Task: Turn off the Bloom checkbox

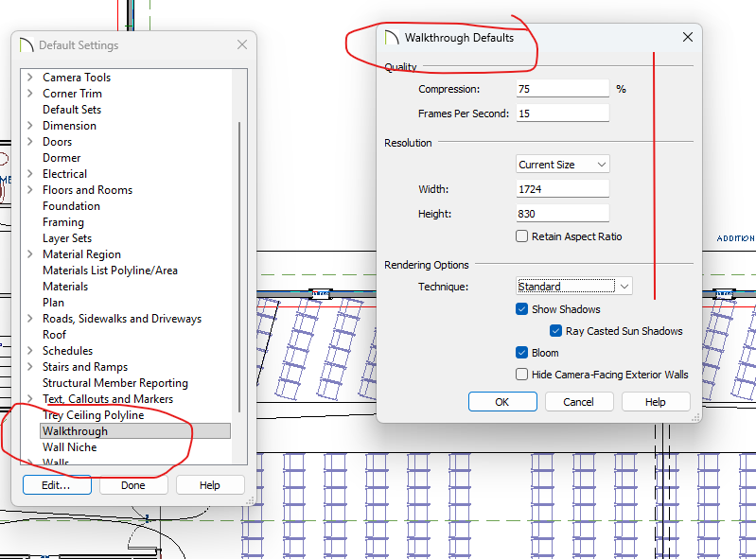Action: coord(522,353)
